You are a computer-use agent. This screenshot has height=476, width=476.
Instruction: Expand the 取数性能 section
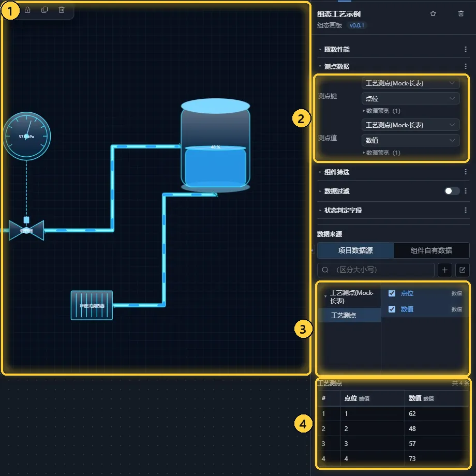(x=320, y=49)
